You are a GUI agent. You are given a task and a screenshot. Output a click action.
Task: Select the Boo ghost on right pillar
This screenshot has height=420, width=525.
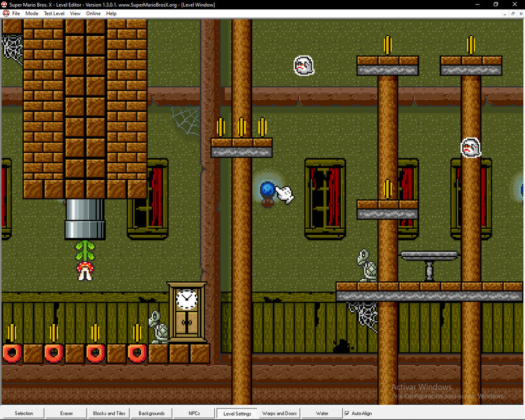pos(471,148)
